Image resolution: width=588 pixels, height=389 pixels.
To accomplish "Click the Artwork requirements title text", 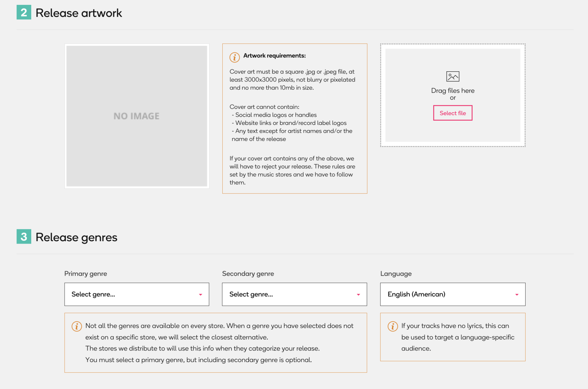I will pos(274,56).
